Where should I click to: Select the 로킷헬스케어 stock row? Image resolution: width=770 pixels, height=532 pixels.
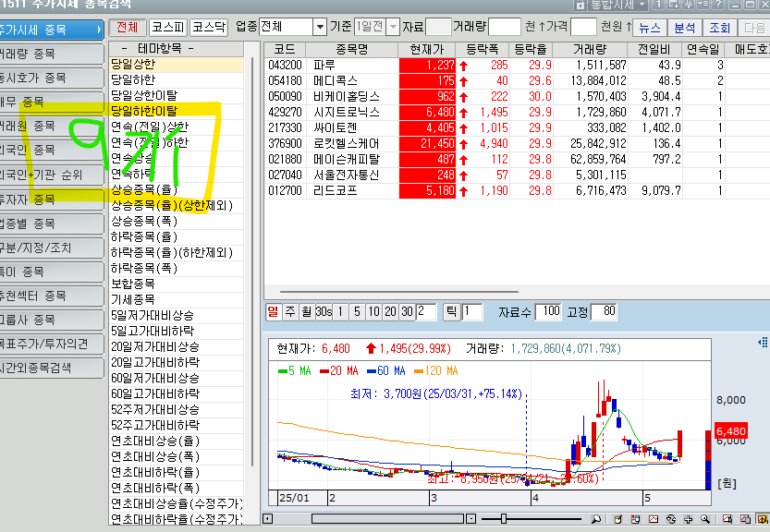click(x=517, y=144)
